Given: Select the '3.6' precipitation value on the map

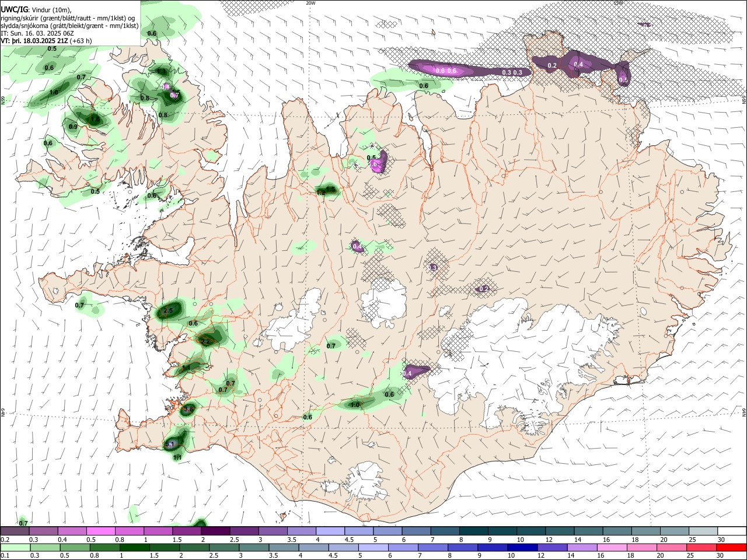Looking at the screenshot, I should click(x=188, y=409).
